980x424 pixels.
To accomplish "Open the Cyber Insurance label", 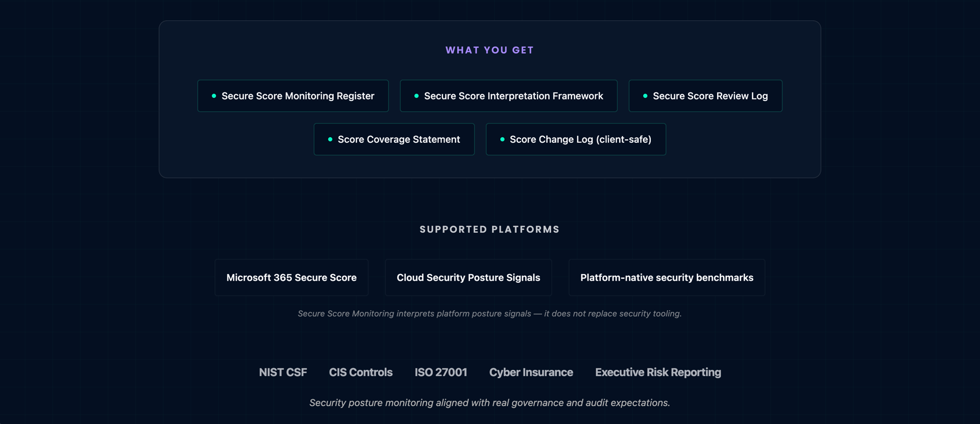I will pos(531,372).
